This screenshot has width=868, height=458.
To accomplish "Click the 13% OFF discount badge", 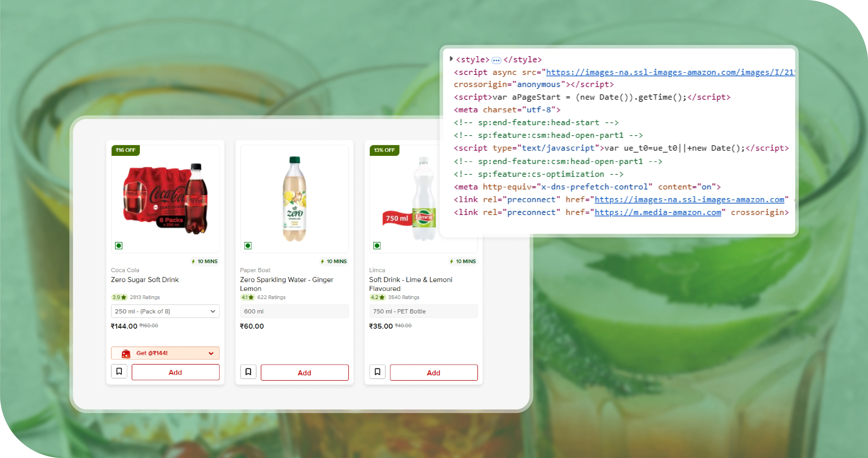I will pos(385,150).
